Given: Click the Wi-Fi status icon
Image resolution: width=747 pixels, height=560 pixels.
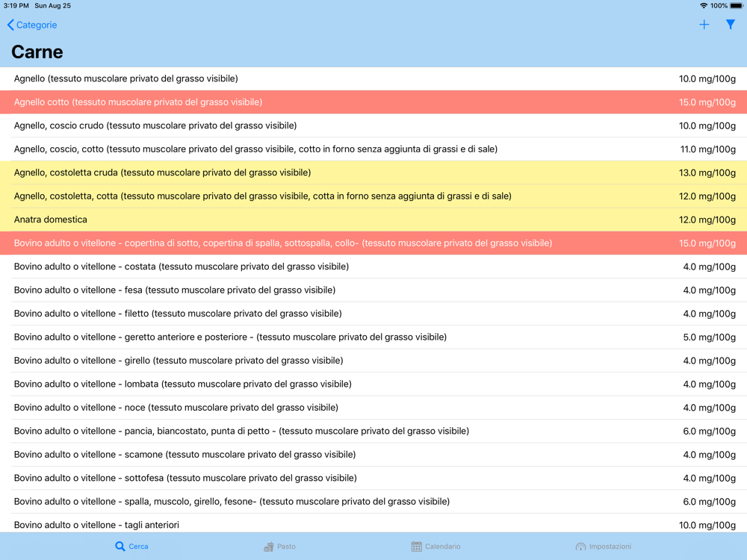Looking at the screenshot, I should point(703,6).
